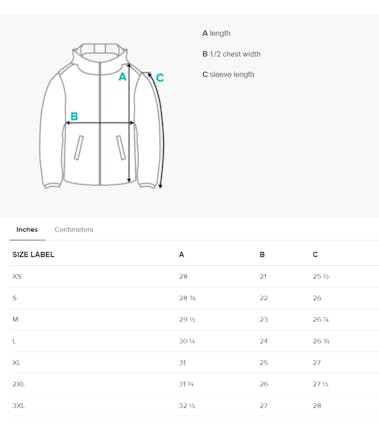
Task: Click the teal C sleeve marker
Action: 160,78
